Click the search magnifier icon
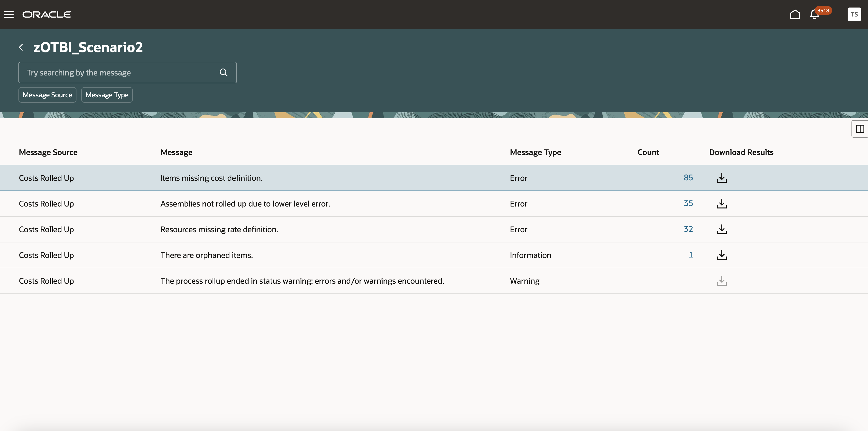This screenshot has width=868, height=431. pos(223,73)
